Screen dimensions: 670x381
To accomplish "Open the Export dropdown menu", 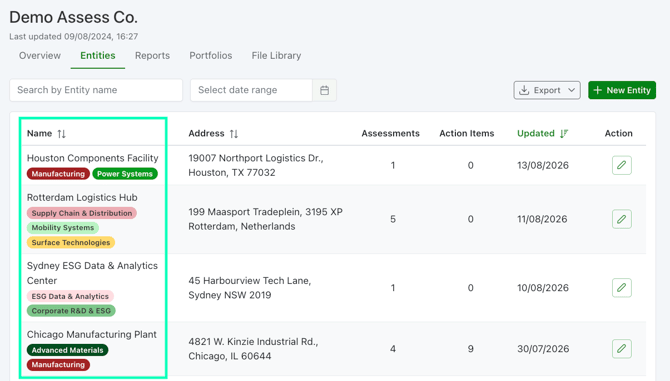I will point(547,90).
